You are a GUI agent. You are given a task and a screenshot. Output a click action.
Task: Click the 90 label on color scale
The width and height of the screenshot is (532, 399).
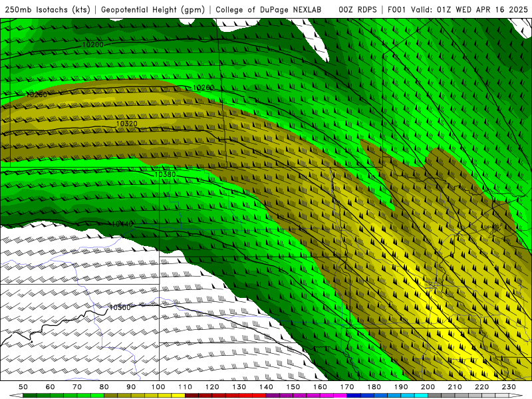131,387
